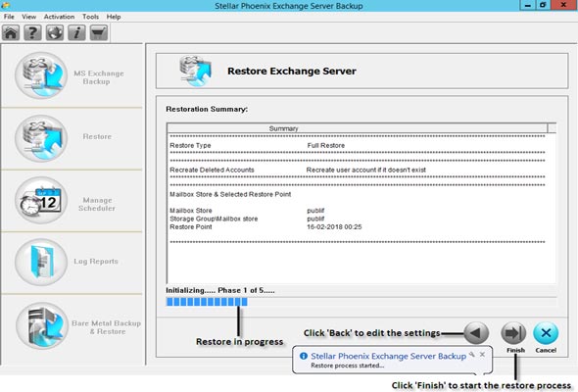
Task: Open the Tools menu
Action: point(90,17)
